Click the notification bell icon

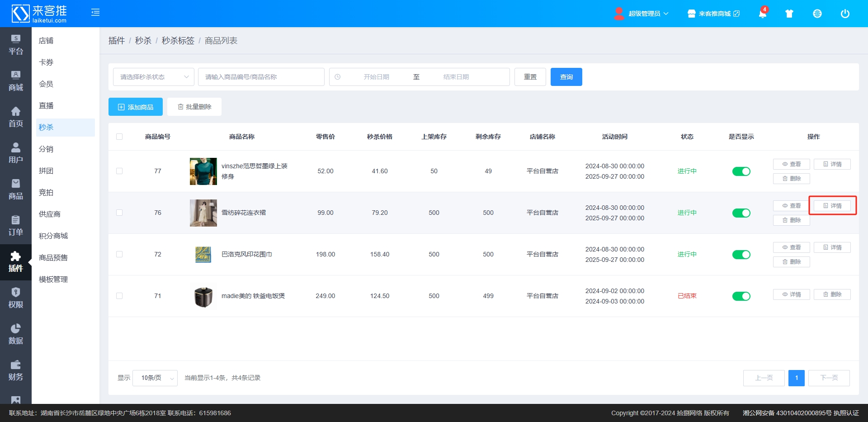762,14
